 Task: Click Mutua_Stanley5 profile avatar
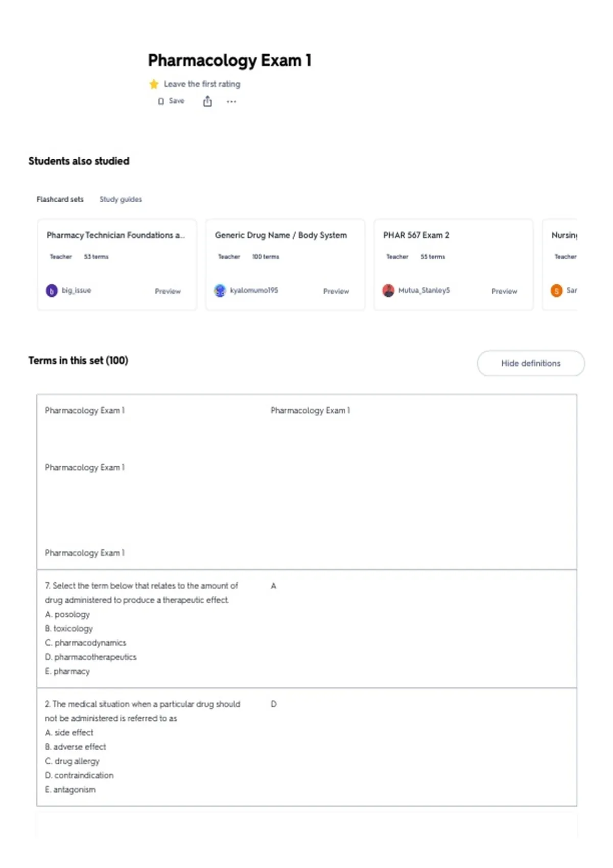[388, 291]
